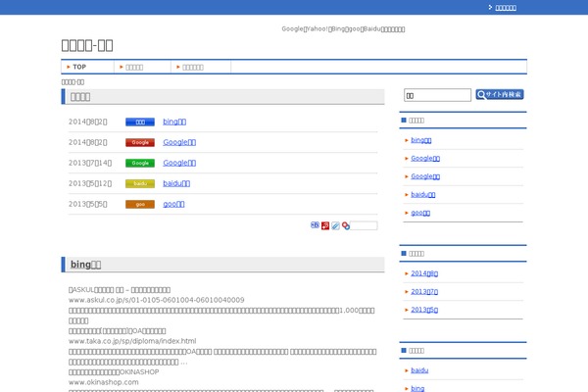
Task: Click the site title heading
Action: coord(87,44)
